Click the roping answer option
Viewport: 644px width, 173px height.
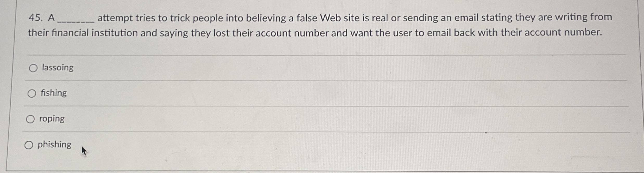pyautogui.click(x=52, y=119)
